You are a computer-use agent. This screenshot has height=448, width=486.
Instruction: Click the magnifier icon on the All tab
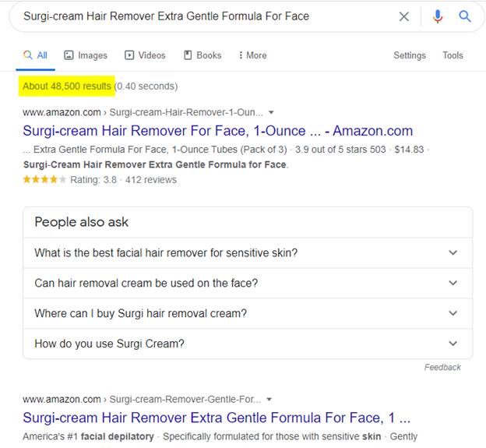(x=28, y=55)
